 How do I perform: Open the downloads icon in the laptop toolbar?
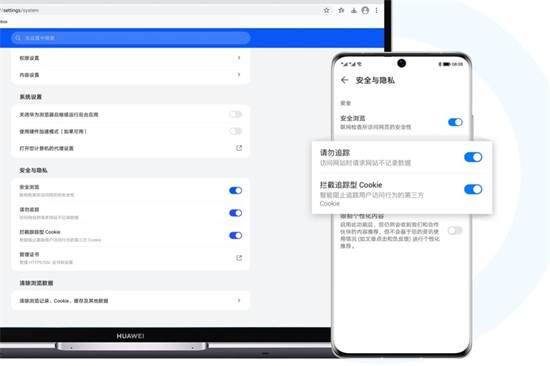coord(354,10)
